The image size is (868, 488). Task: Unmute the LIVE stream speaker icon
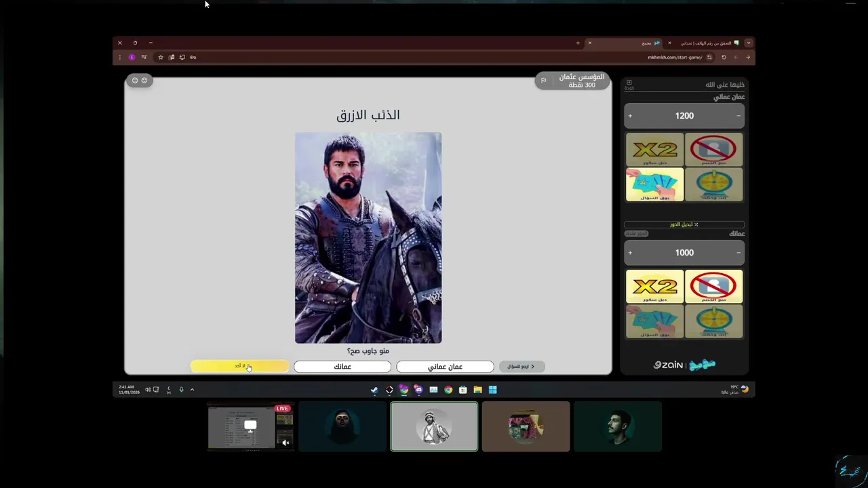point(285,443)
